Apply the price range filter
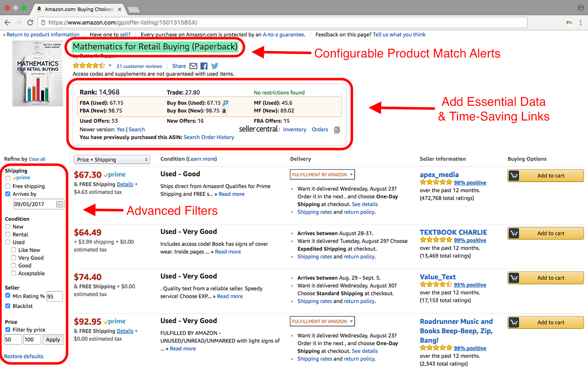588x368 pixels. [53, 339]
